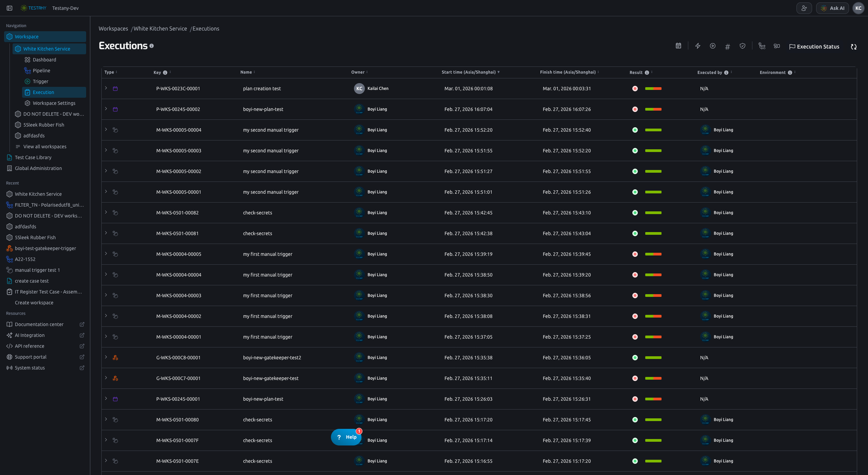The height and width of the screenshot is (475, 868).
Task: Click the info icon beside the Executions title
Action: (152, 46)
